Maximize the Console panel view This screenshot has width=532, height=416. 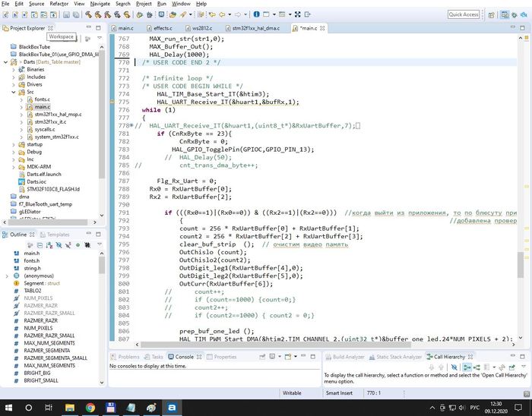click(315, 356)
